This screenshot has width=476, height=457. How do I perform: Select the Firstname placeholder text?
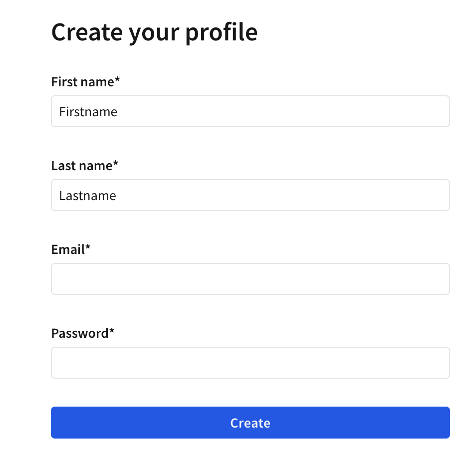88,111
